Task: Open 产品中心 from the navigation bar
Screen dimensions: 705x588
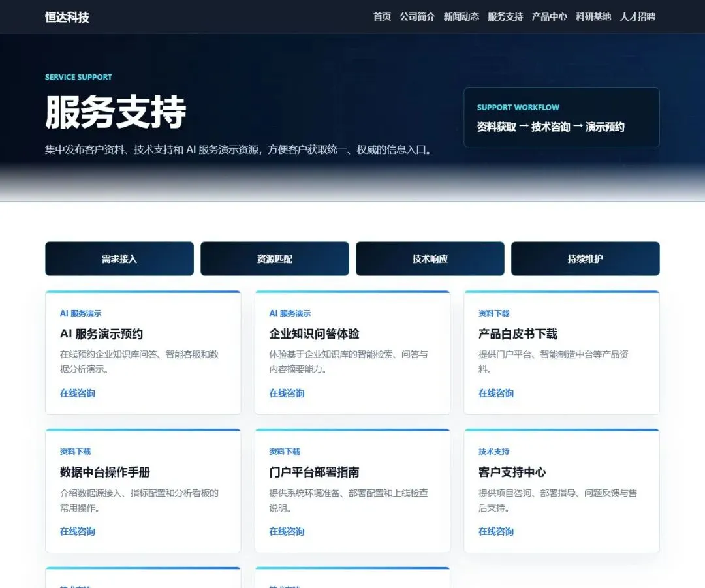Action: (x=550, y=16)
